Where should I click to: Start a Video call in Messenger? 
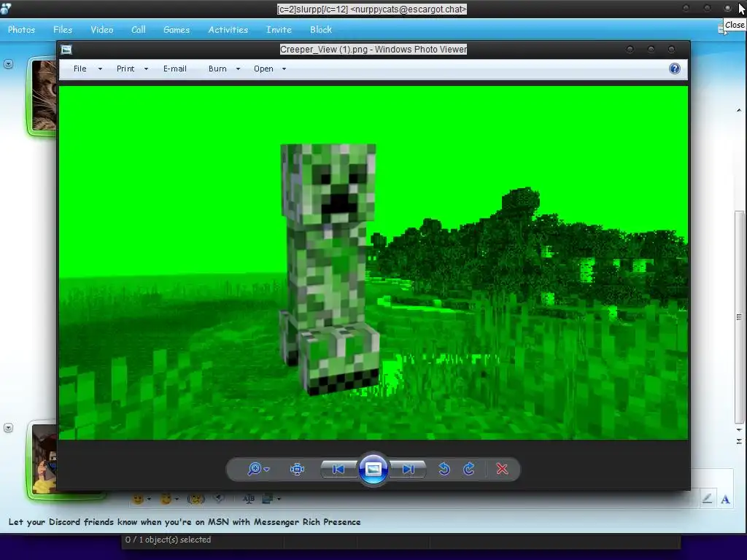click(x=102, y=29)
